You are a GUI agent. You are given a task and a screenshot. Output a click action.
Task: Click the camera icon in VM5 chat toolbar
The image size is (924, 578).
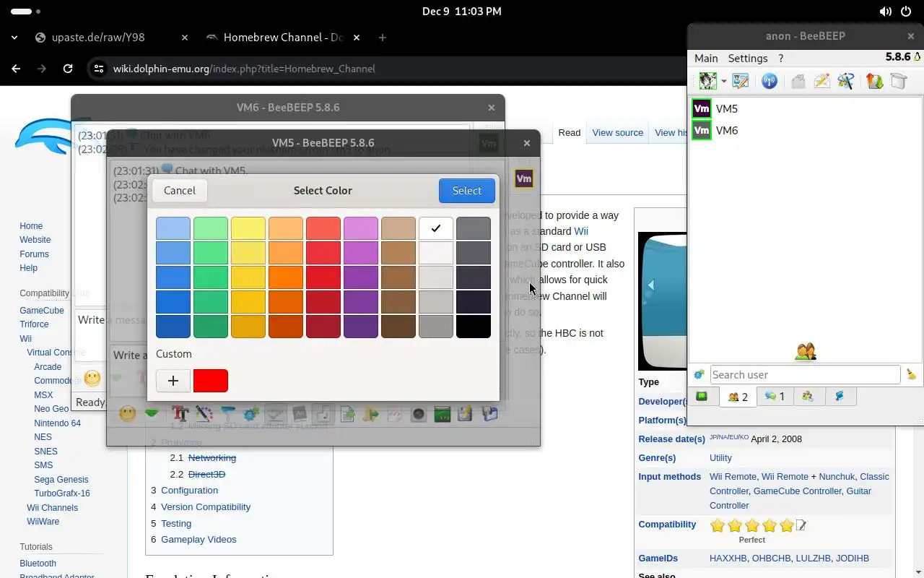pyautogui.click(x=419, y=414)
